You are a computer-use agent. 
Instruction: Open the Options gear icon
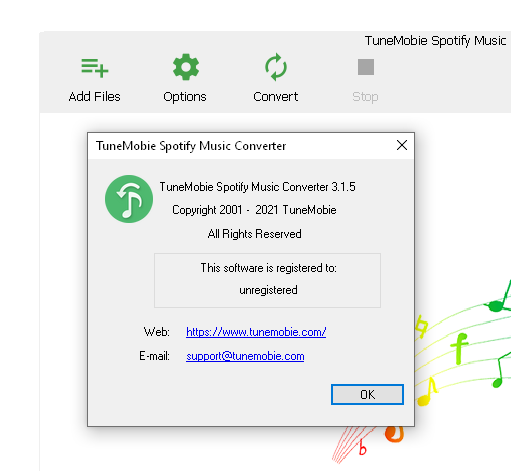[x=186, y=67]
